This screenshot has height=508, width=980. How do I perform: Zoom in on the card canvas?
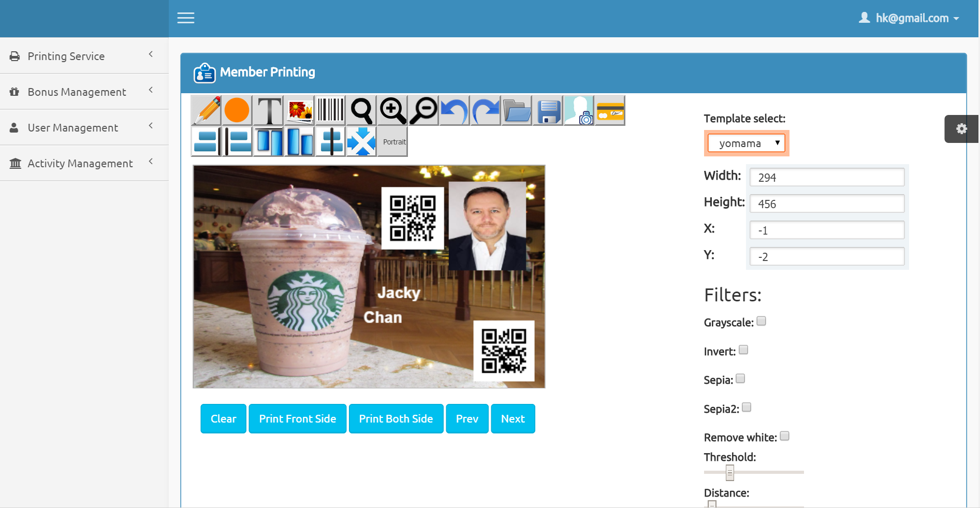(392, 110)
